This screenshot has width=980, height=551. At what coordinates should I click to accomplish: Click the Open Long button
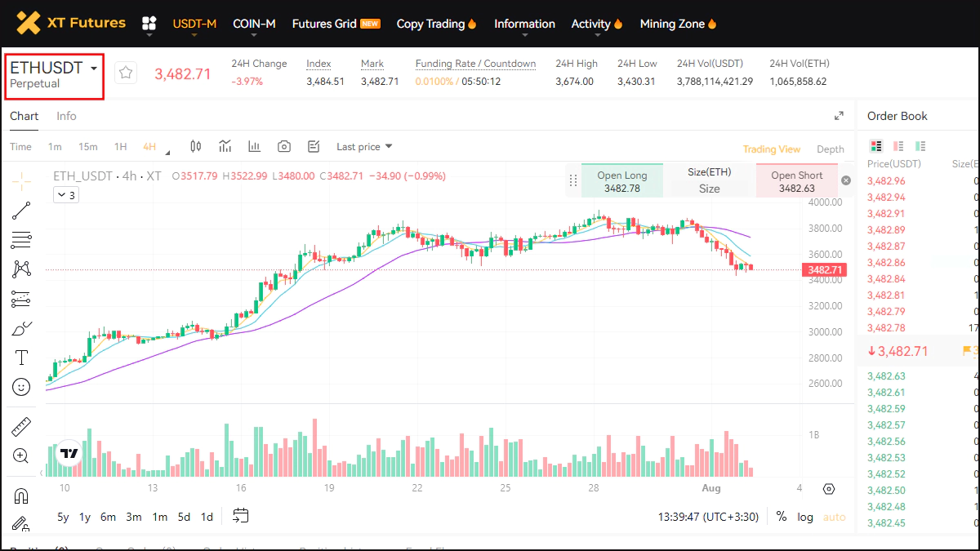pyautogui.click(x=621, y=181)
